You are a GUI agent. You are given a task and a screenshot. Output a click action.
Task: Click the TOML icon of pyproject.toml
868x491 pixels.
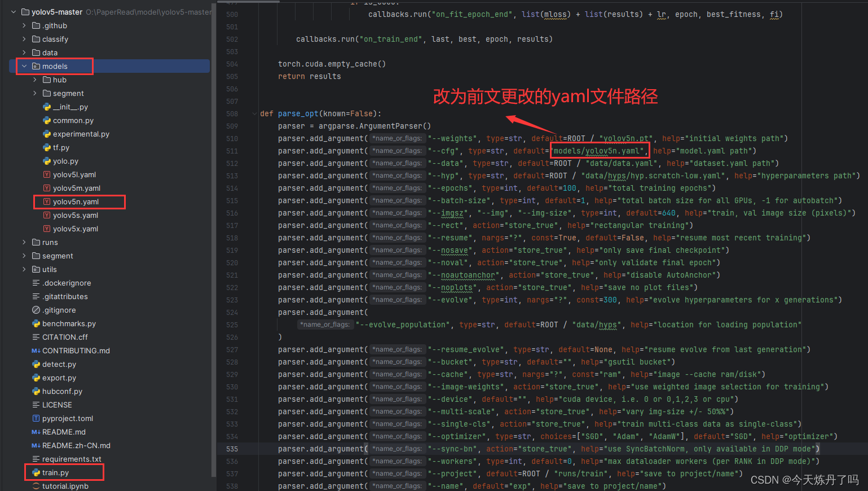click(x=36, y=418)
